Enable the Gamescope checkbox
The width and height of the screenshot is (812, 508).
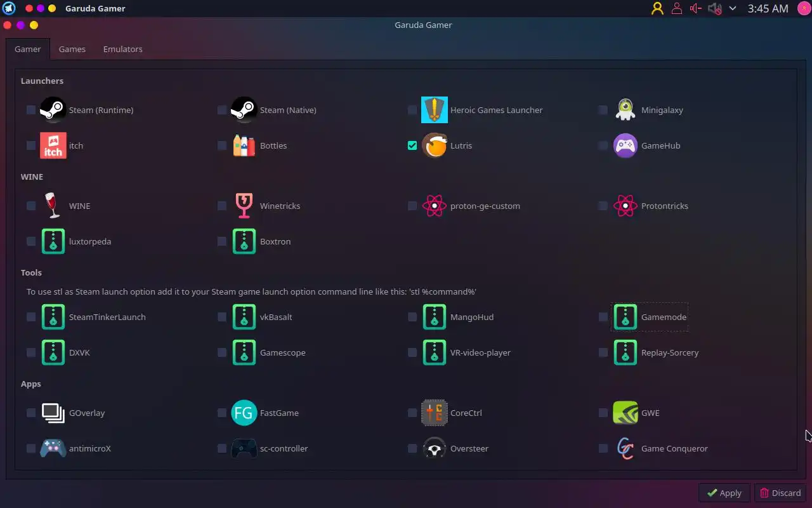(222, 352)
